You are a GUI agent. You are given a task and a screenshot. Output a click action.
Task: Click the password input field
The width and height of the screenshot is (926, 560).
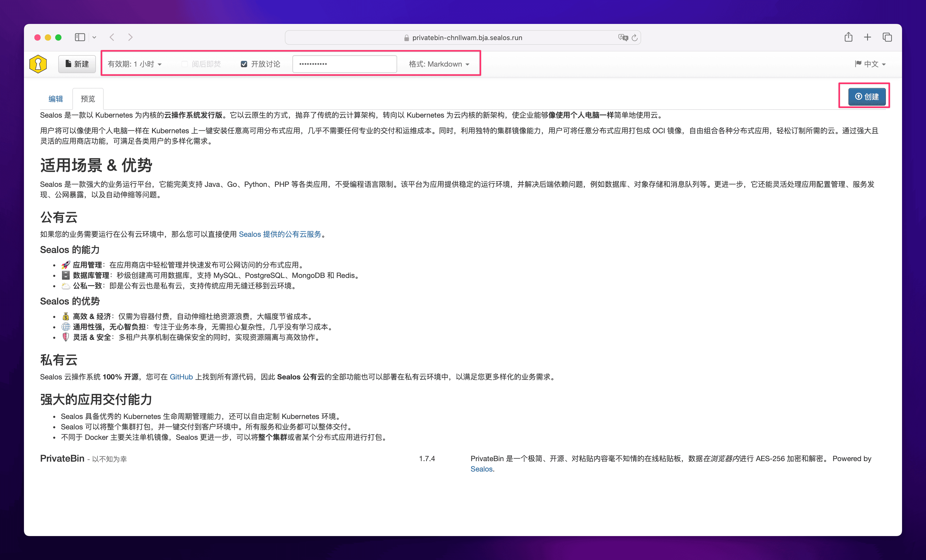344,64
